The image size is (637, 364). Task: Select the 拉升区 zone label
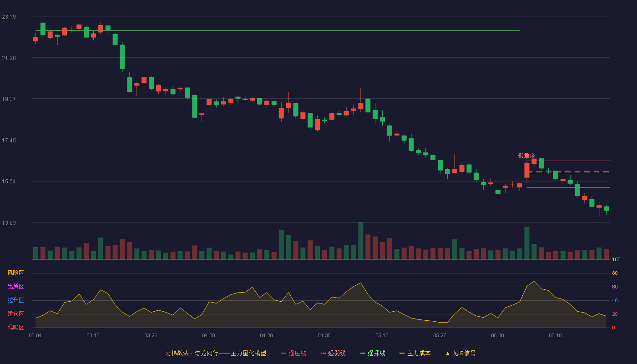click(15, 300)
